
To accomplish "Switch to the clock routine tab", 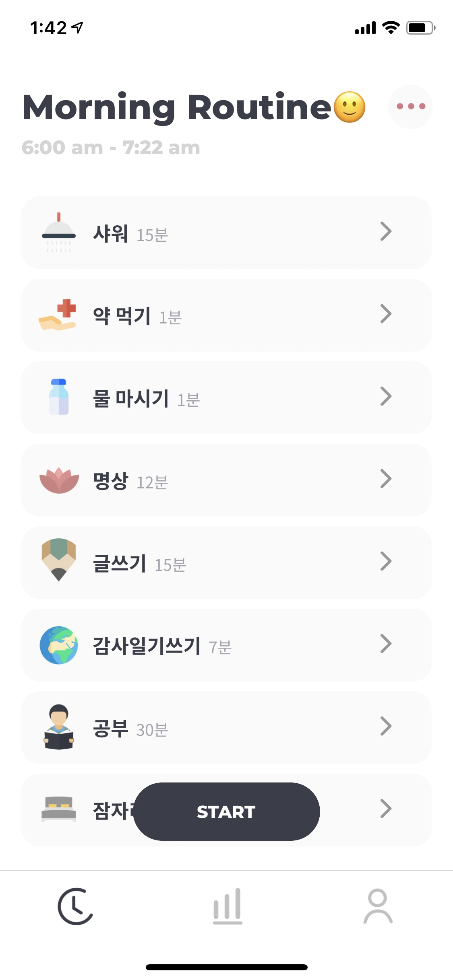I will [x=75, y=906].
